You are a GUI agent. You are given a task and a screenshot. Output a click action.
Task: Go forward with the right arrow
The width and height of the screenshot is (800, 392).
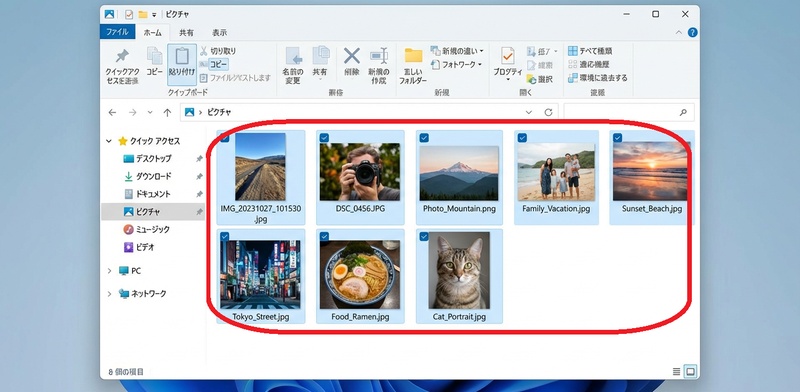click(133, 112)
